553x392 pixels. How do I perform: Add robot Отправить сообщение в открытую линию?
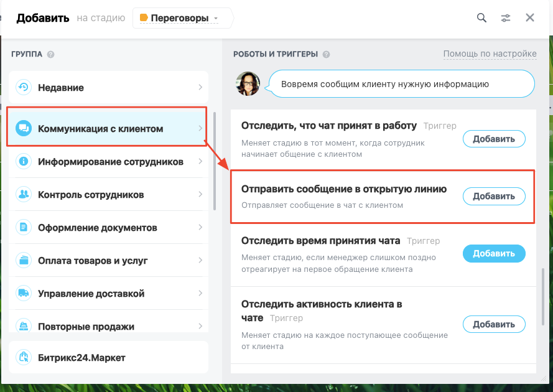coord(494,196)
